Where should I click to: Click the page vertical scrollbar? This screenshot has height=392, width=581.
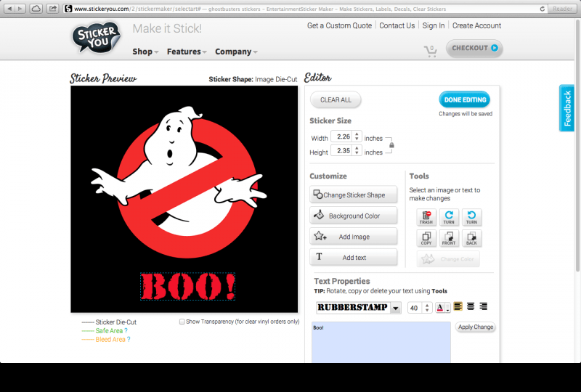tap(577, 144)
